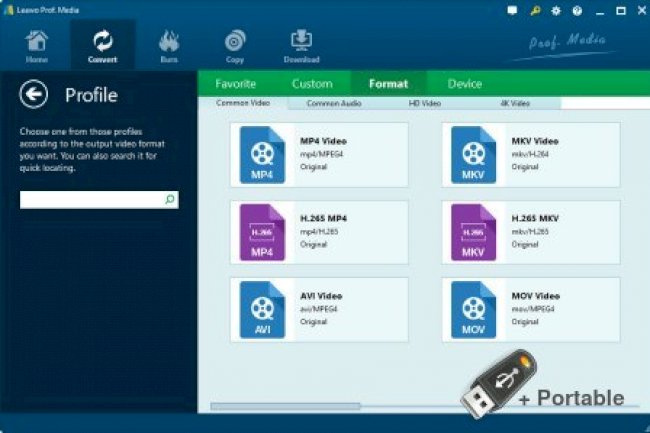Open the Home module

point(36,45)
